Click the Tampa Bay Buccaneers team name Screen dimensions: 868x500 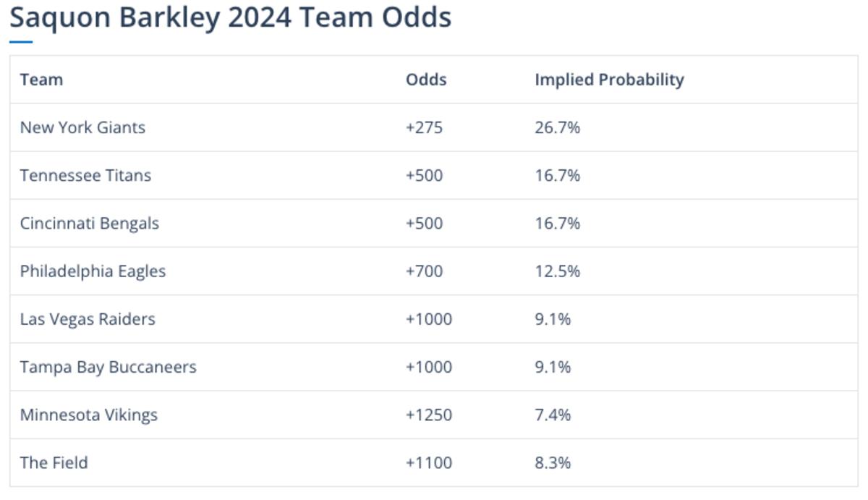pyautogui.click(x=108, y=367)
